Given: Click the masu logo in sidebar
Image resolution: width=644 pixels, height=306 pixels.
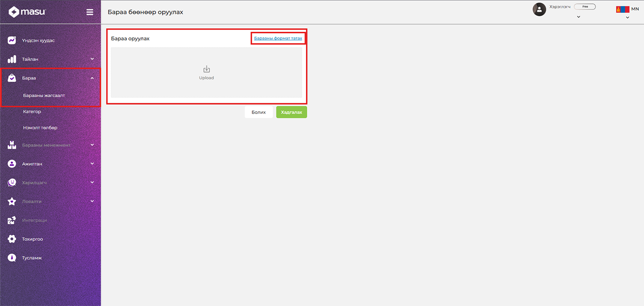Looking at the screenshot, I should tap(27, 12).
